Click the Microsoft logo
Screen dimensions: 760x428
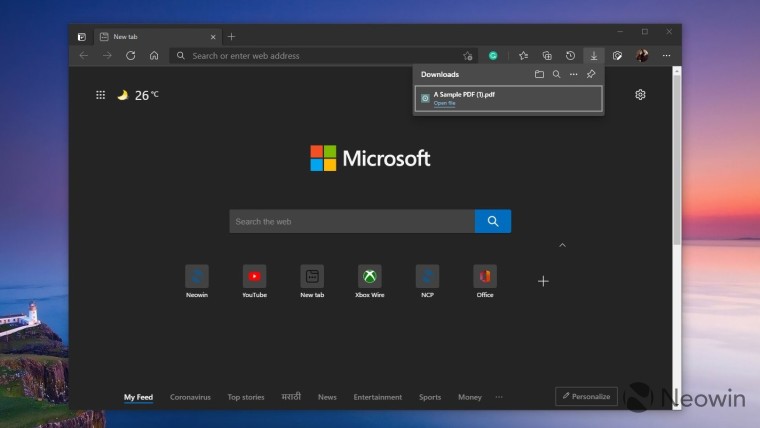(370, 158)
